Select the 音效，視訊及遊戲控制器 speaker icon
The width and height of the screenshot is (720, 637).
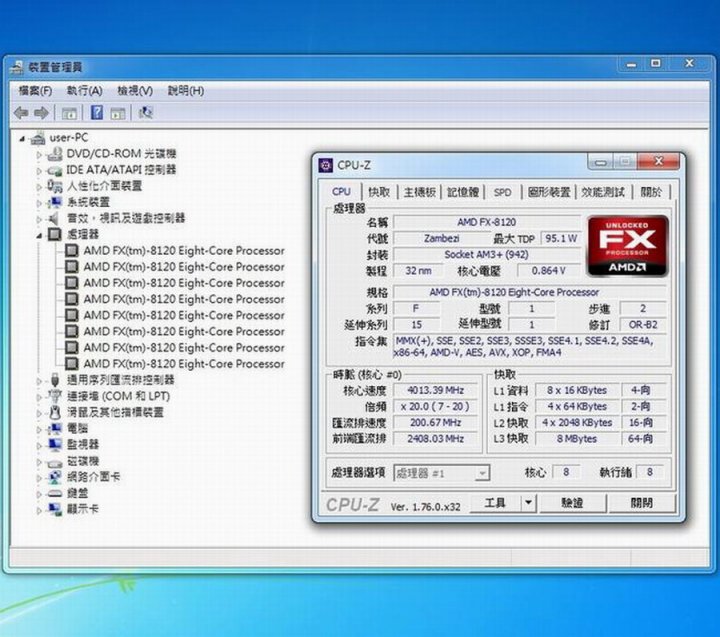(55, 218)
